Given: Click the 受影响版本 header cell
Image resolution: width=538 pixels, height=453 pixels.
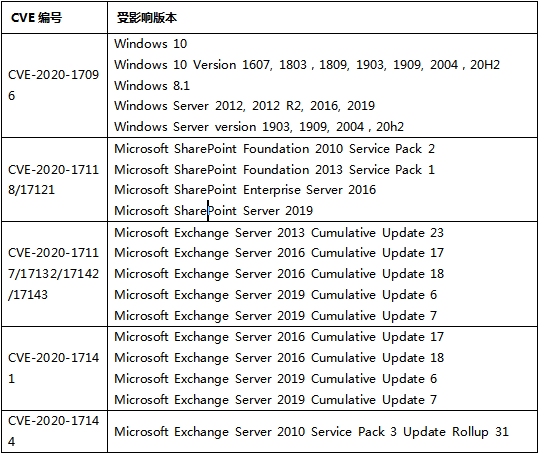Looking at the screenshot, I should pos(322,17).
